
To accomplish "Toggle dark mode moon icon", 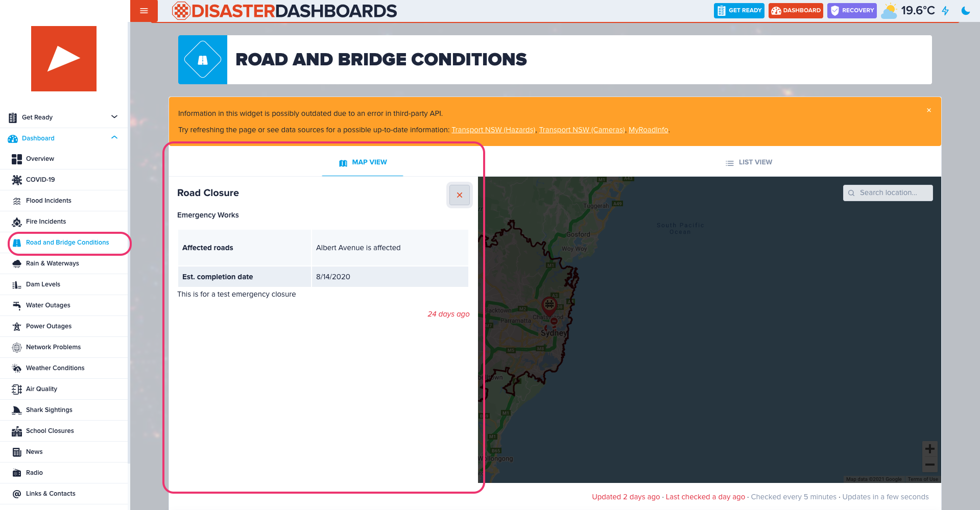I will tap(965, 11).
